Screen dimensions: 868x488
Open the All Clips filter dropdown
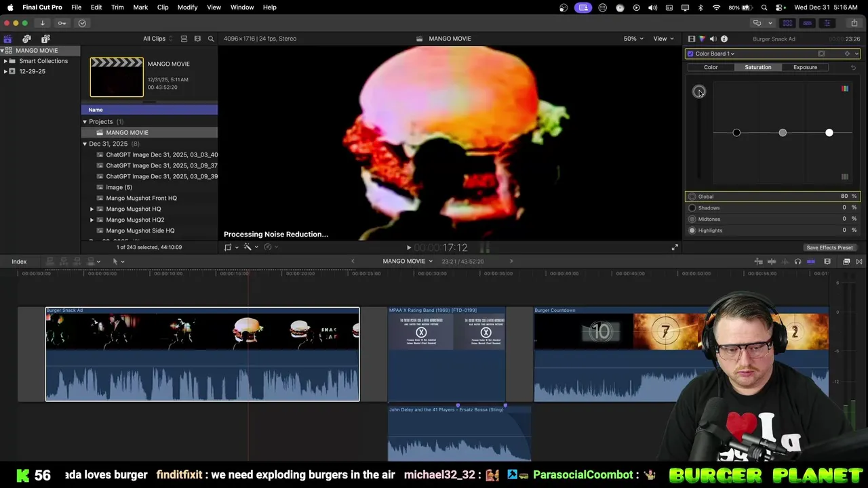click(158, 39)
